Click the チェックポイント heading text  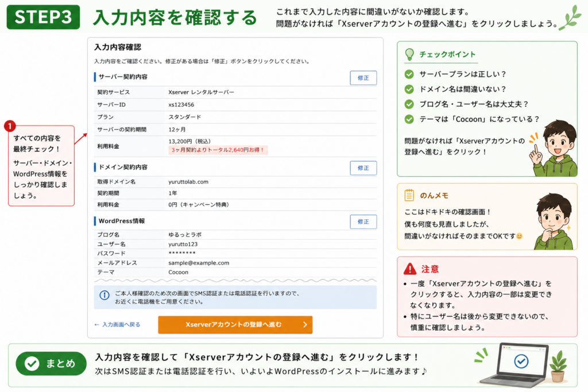(447, 55)
